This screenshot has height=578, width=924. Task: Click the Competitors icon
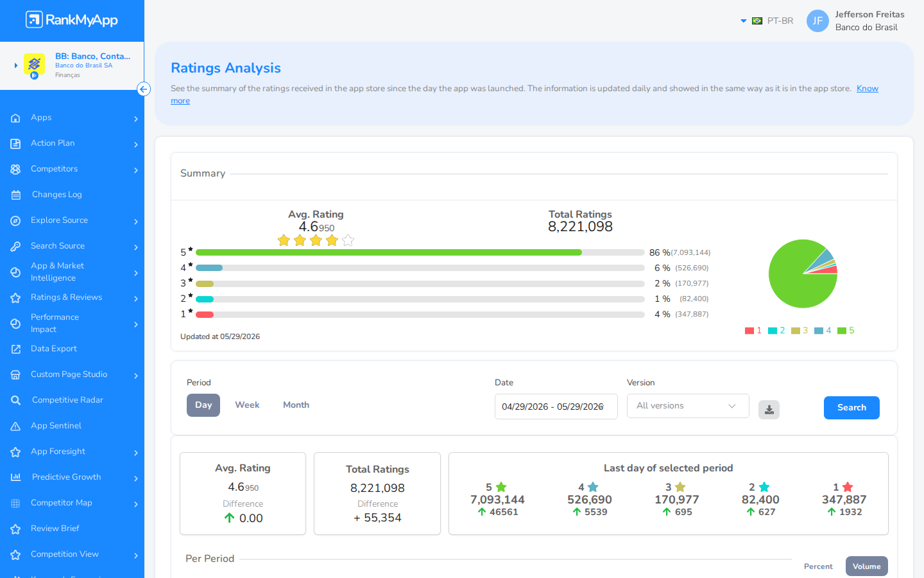16,170
